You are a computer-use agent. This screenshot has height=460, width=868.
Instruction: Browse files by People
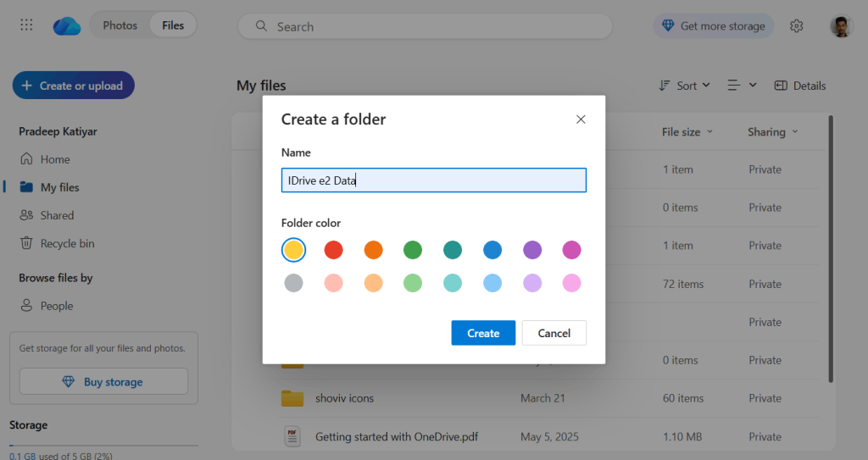pyautogui.click(x=57, y=306)
